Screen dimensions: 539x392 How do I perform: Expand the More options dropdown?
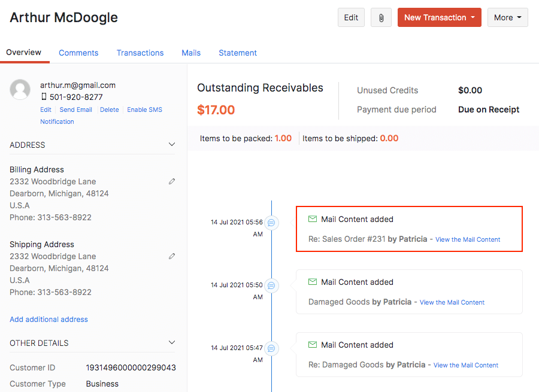507,17
